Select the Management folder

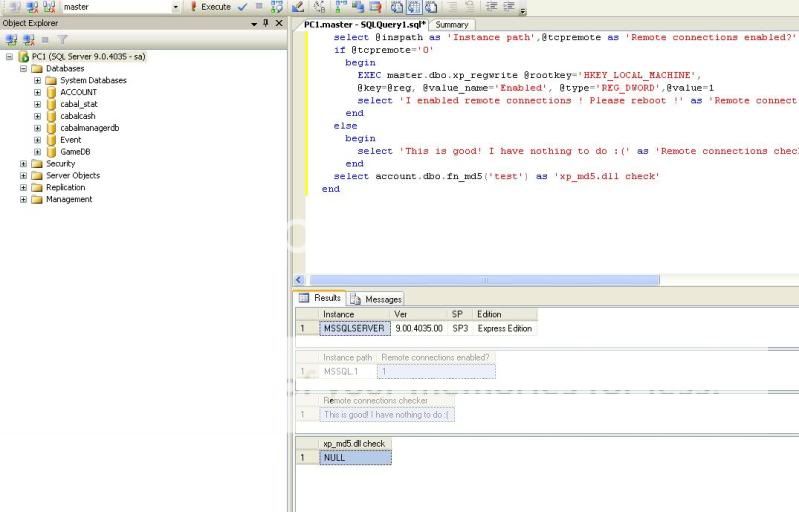pyautogui.click(x=68, y=199)
